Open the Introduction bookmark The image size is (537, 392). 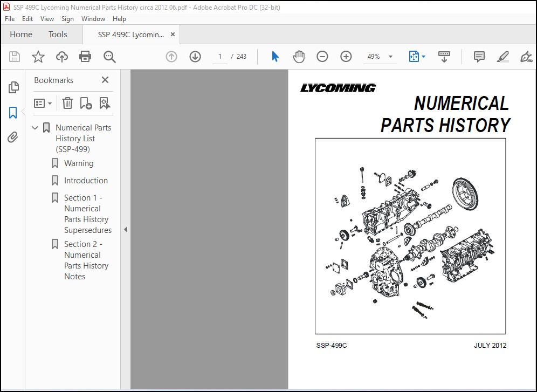(86, 181)
